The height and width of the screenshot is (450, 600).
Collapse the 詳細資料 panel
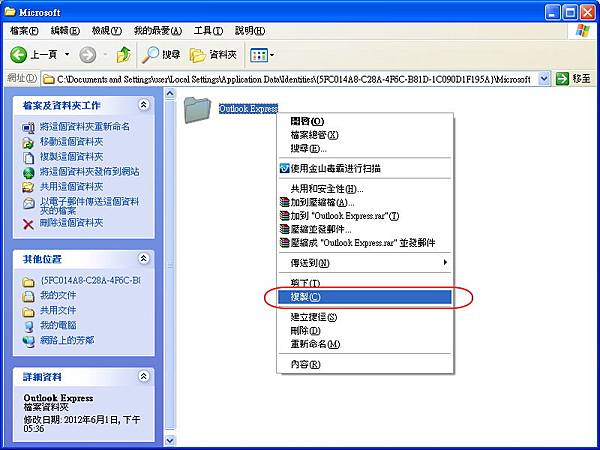click(143, 377)
